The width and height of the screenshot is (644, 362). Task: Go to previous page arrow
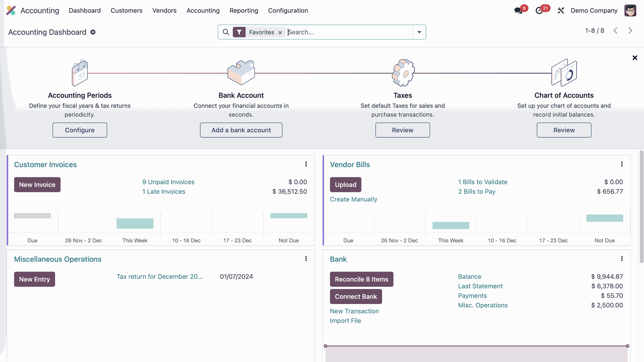click(x=615, y=31)
